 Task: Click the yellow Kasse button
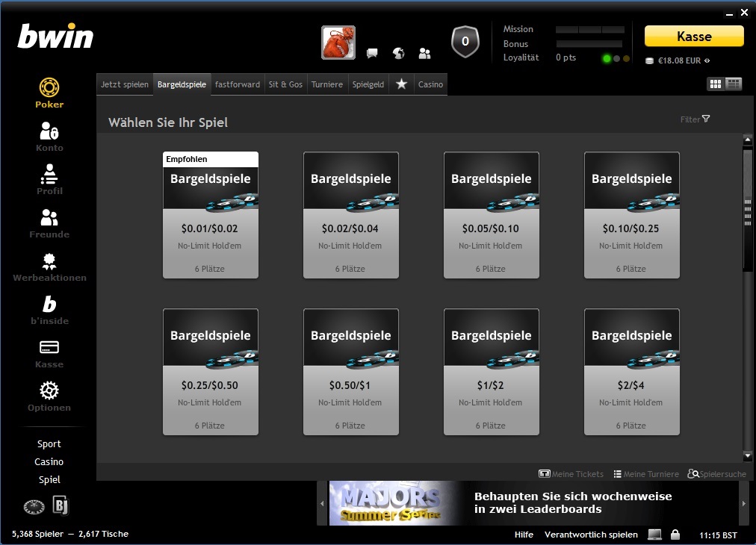point(694,36)
